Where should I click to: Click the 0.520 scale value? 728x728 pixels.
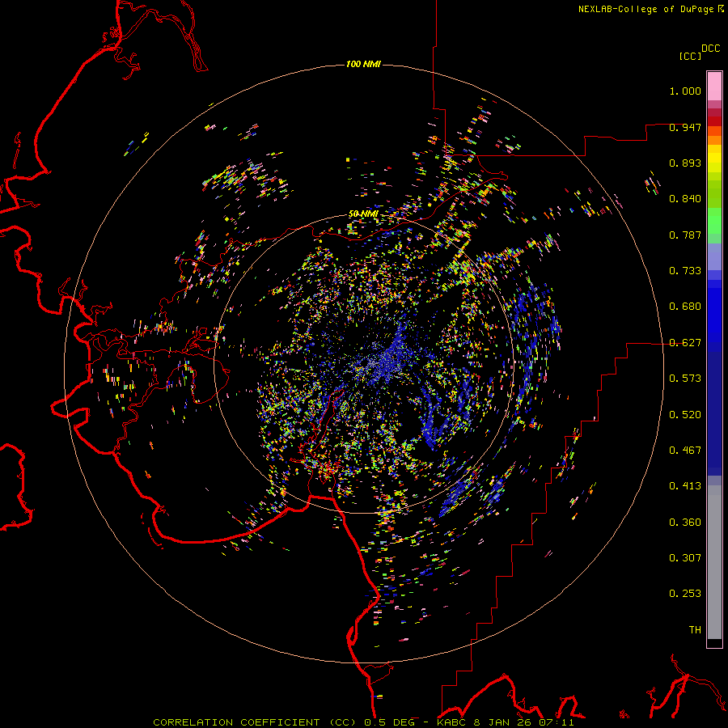[x=685, y=415]
